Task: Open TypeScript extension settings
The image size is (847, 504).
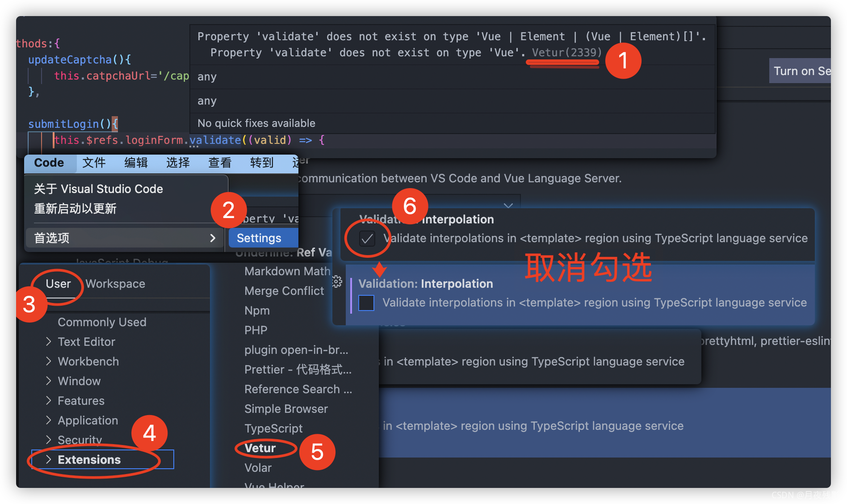Action: [x=273, y=428]
